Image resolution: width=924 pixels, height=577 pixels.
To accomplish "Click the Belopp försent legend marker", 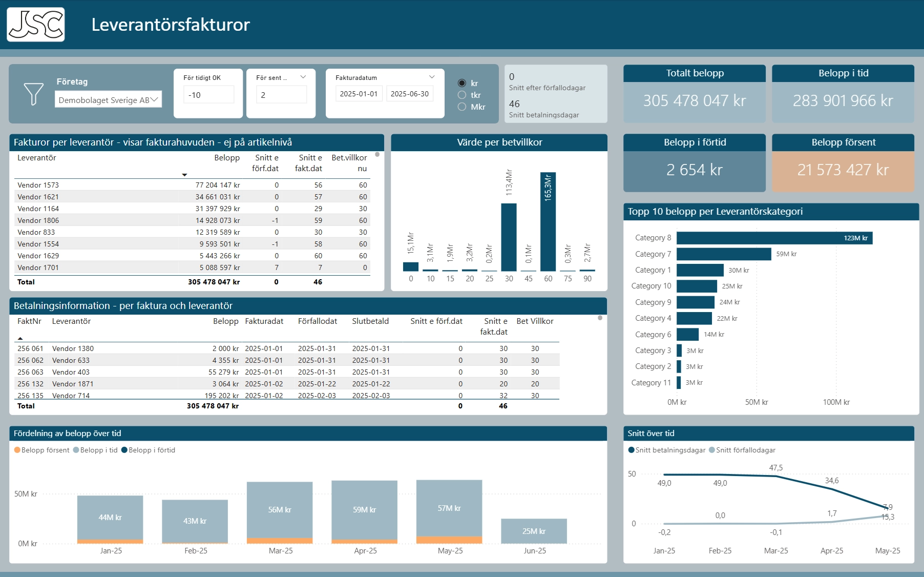I will point(17,450).
